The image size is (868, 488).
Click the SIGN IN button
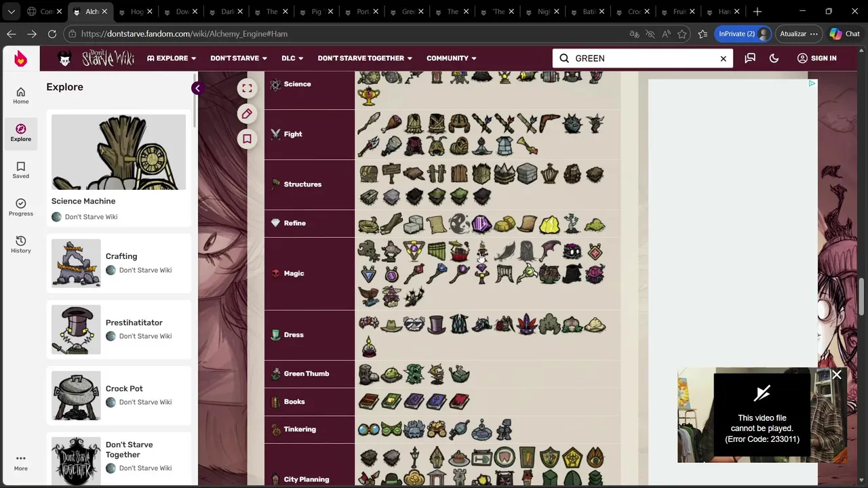[x=816, y=58]
